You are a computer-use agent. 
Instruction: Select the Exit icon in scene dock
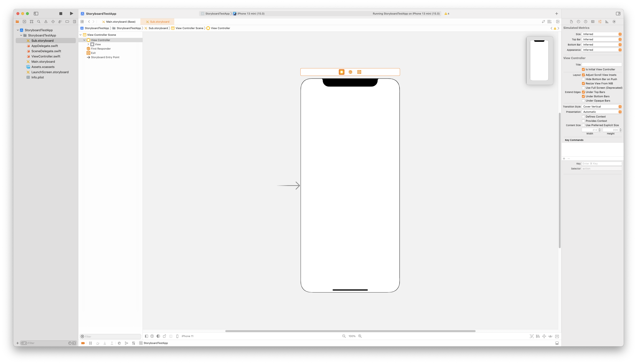359,72
